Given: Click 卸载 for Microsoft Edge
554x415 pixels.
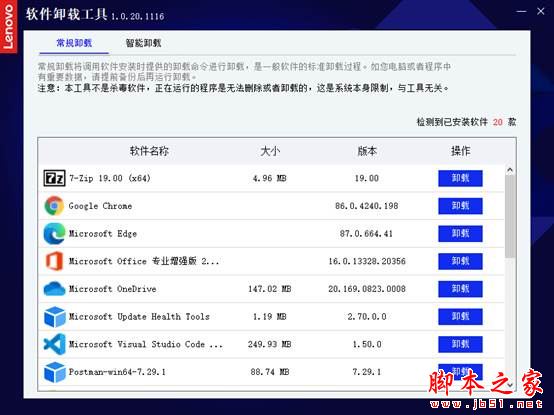Looking at the screenshot, I should pos(460,233).
